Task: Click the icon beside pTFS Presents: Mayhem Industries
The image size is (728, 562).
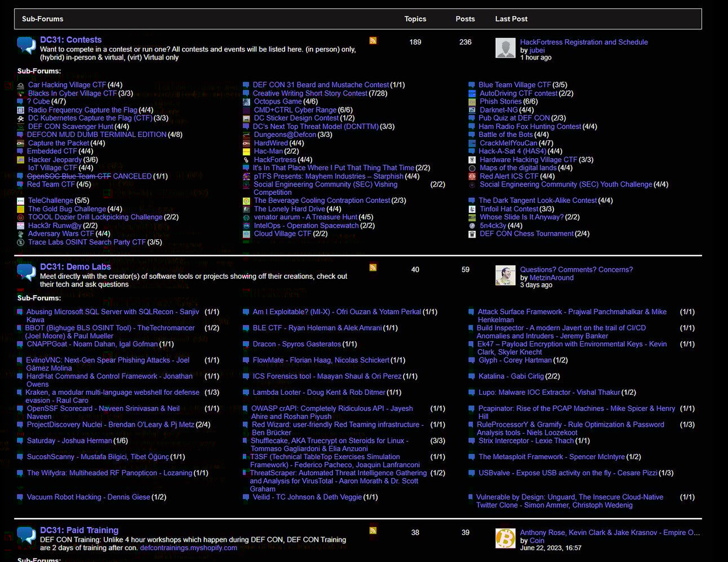Action: point(246,176)
